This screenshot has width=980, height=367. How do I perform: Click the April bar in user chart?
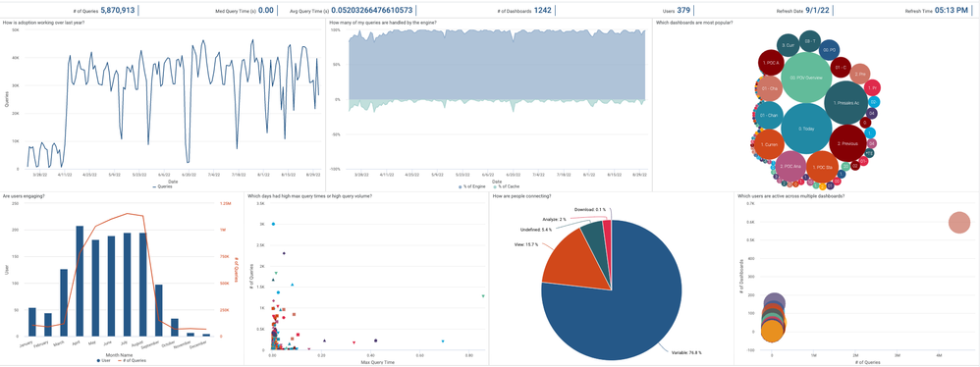pyautogui.click(x=80, y=281)
